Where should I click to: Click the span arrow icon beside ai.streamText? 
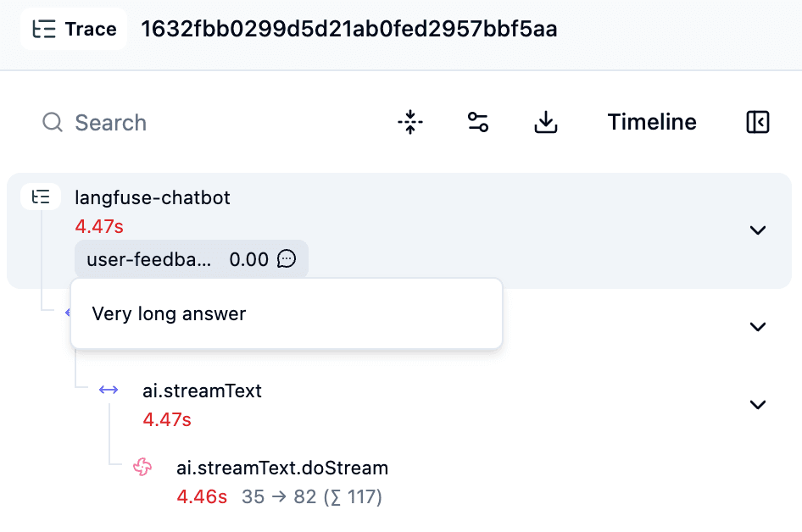[109, 391]
